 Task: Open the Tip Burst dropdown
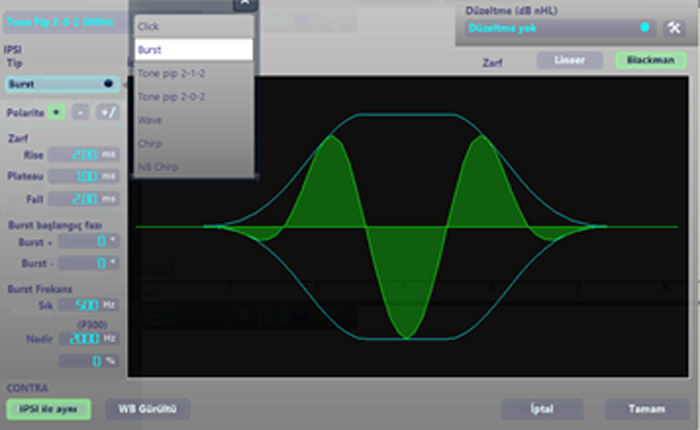62,84
